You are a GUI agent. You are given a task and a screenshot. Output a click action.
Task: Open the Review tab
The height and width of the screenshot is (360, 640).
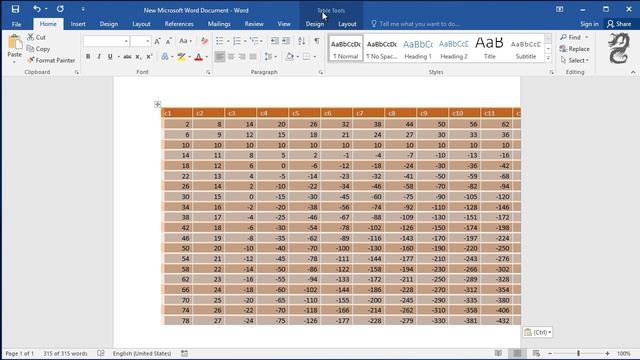click(x=254, y=24)
